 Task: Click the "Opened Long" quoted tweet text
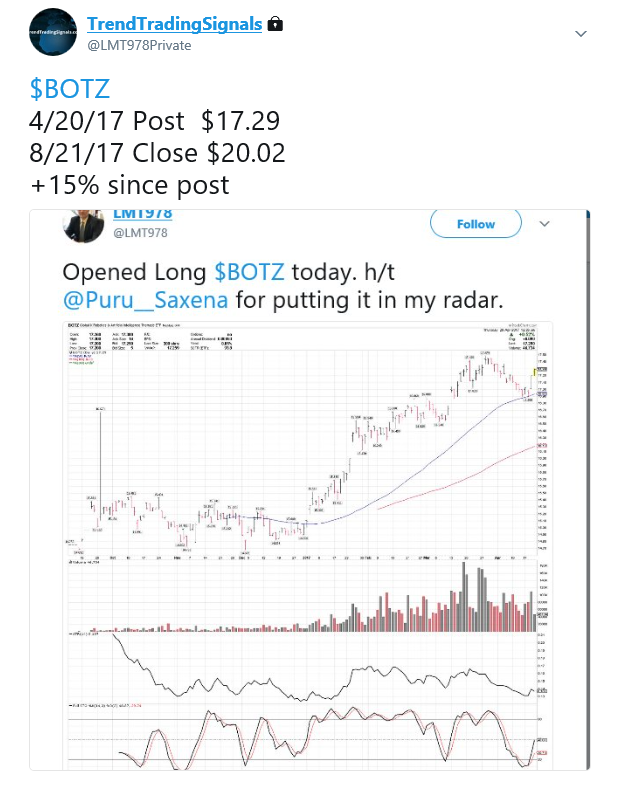tap(283, 286)
